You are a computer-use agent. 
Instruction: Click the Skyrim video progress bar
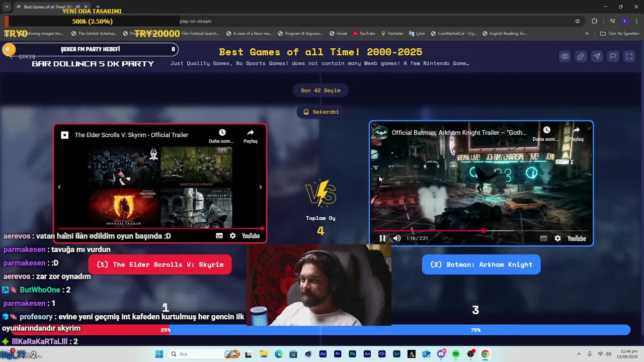pyautogui.click(x=160, y=229)
